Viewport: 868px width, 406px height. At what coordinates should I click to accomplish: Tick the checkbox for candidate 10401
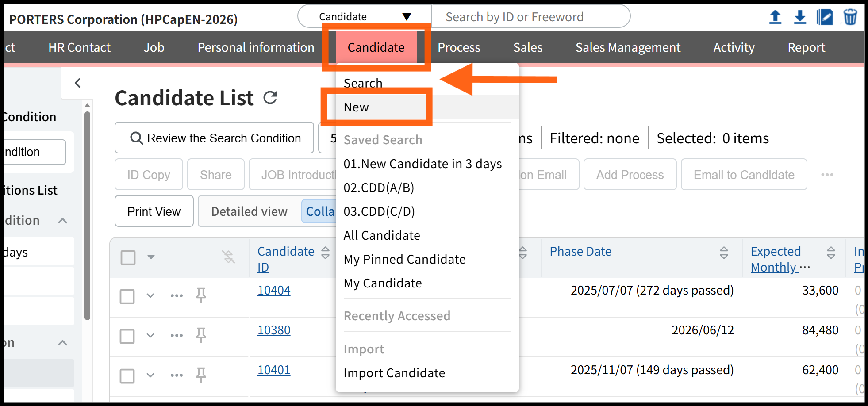coord(127,375)
